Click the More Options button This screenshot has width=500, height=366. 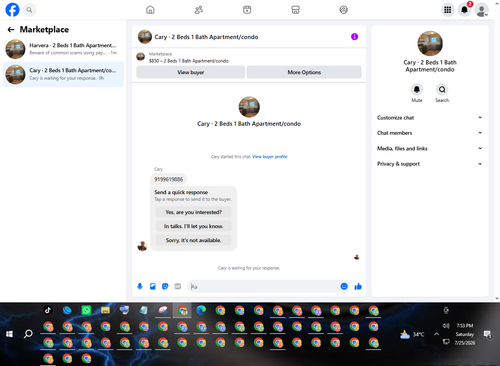click(304, 72)
